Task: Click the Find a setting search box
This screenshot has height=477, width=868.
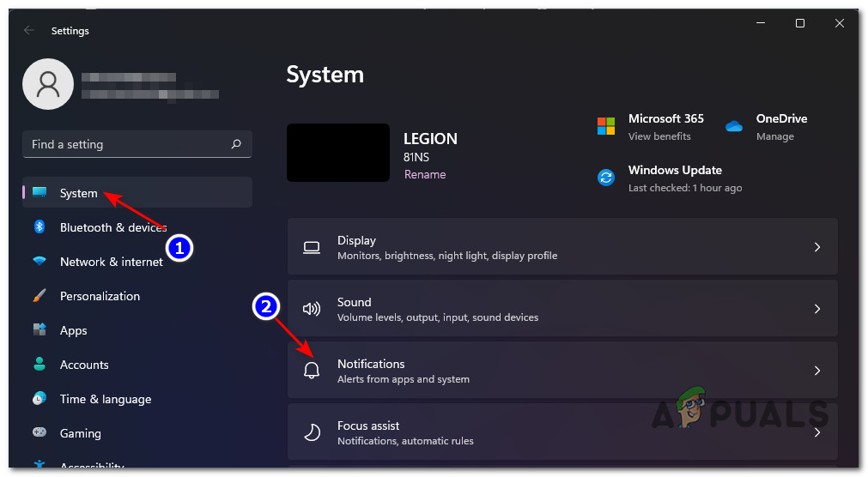Action: click(137, 144)
